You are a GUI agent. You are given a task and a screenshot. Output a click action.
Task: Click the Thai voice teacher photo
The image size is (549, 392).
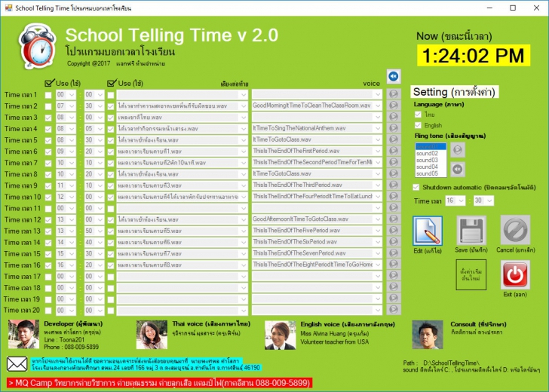152,335
